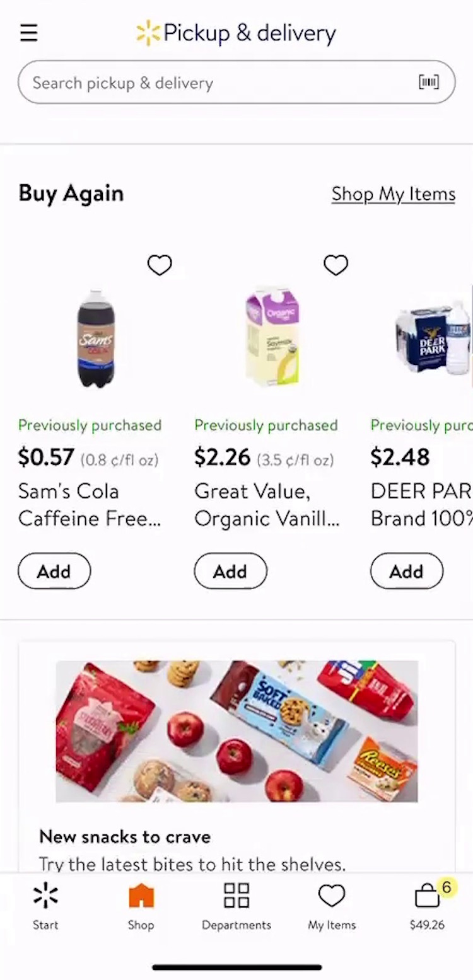
Task: Open the Shop My Items link
Action: pyautogui.click(x=393, y=194)
